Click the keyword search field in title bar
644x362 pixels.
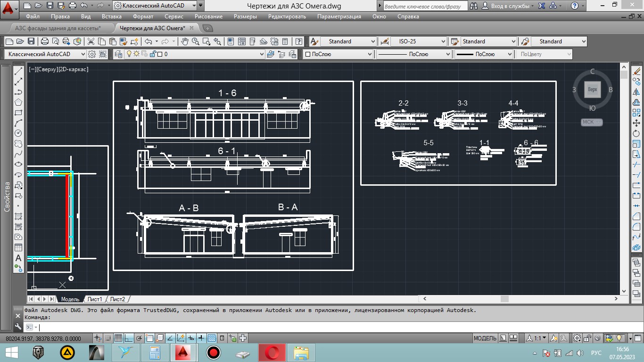tap(425, 6)
